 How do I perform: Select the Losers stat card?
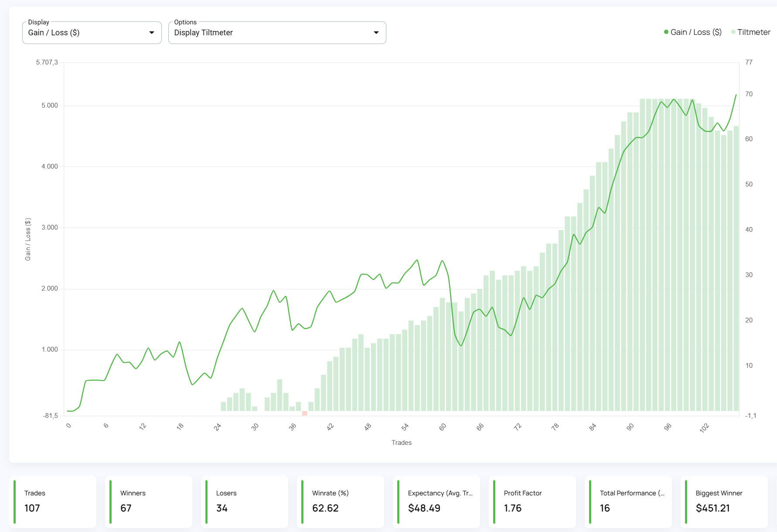click(244, 502)
